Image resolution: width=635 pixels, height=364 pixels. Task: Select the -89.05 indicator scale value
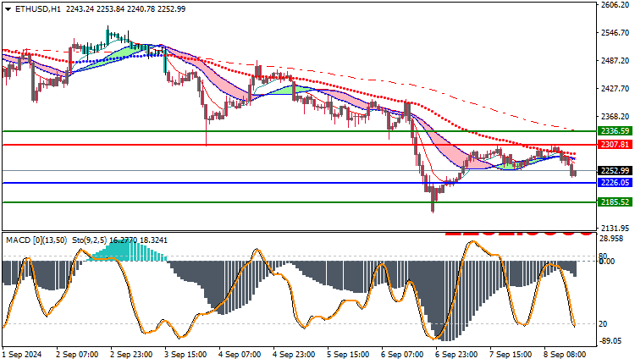tap(610, 341)
